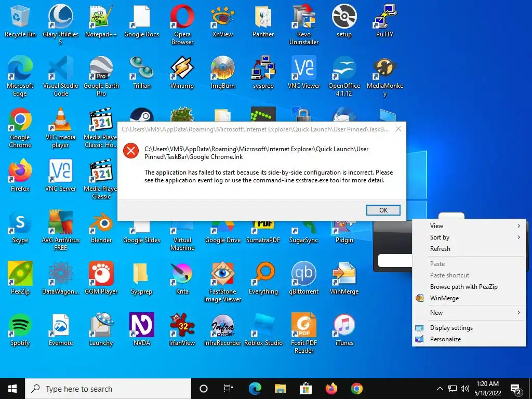Viewport: 532px width, 399px height.
Task: Select the Spotify desktop icon
Action: tap(20, 330)
